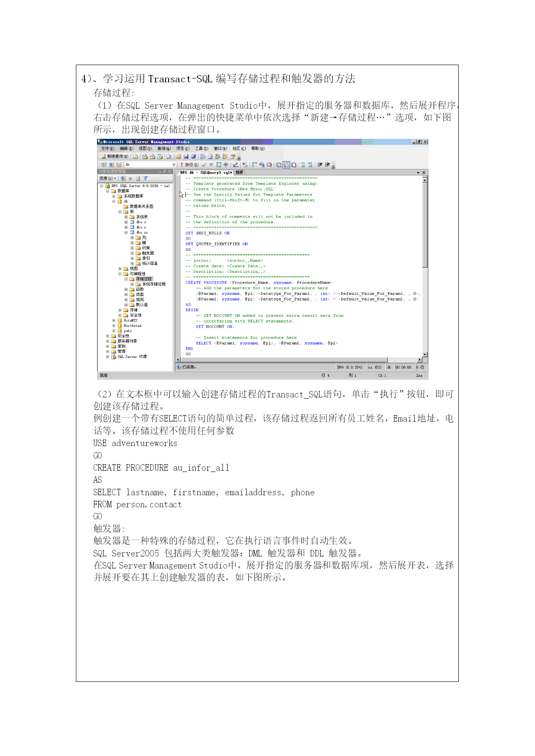Expand the Northwind database node
Image resolution: width=535 pixels, height=756 pixels.
tap(114, 326)
